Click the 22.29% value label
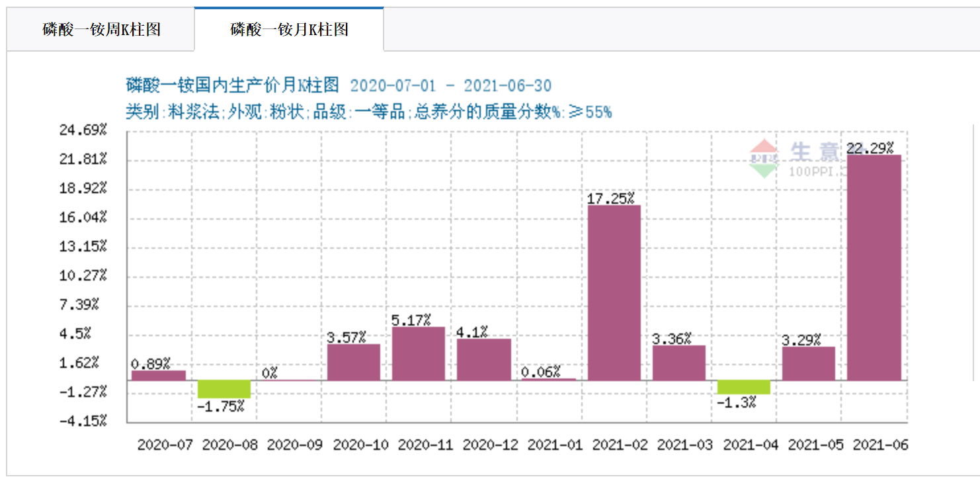The width and height of the screenshot is (980, 483). [870, 148]
